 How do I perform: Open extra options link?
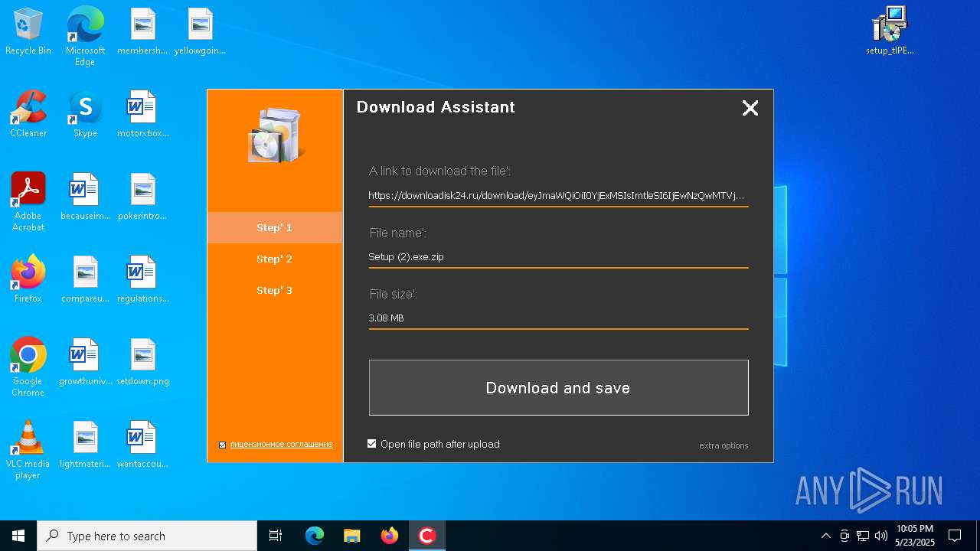724,445
